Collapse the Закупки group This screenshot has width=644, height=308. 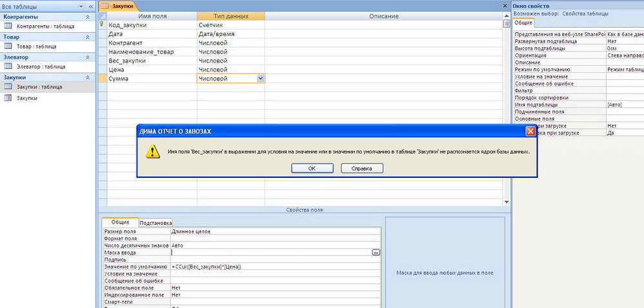pos(88,77)
